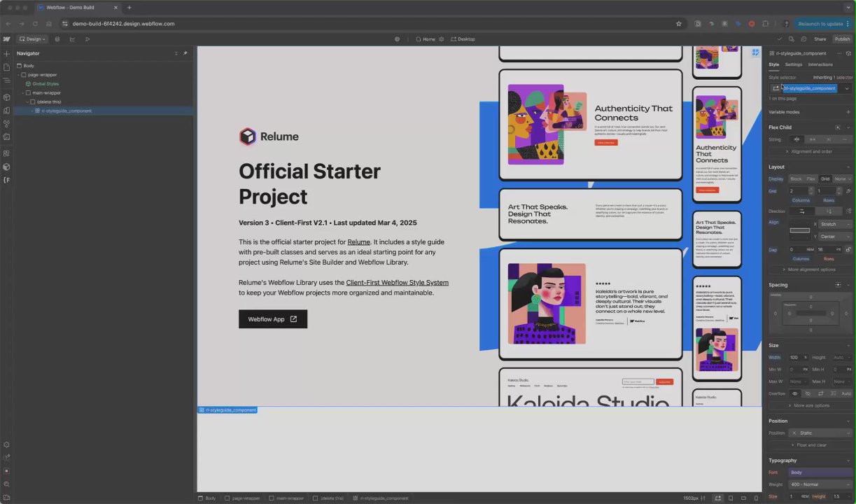Pin the Navigator panel
856x504 pixels.
click(185, 53)
